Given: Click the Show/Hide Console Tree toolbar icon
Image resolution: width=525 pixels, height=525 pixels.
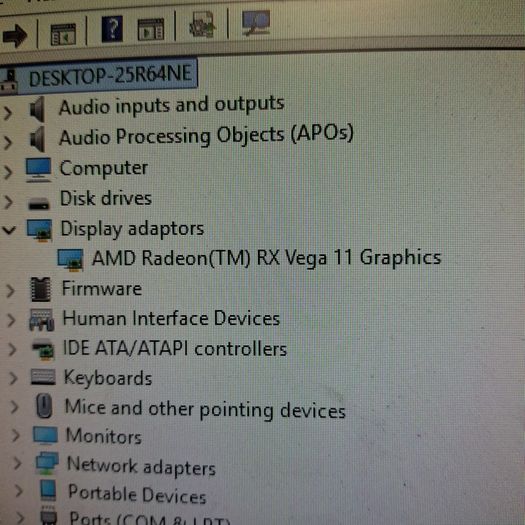Looking at the screenshot, I should pos(63,34).
